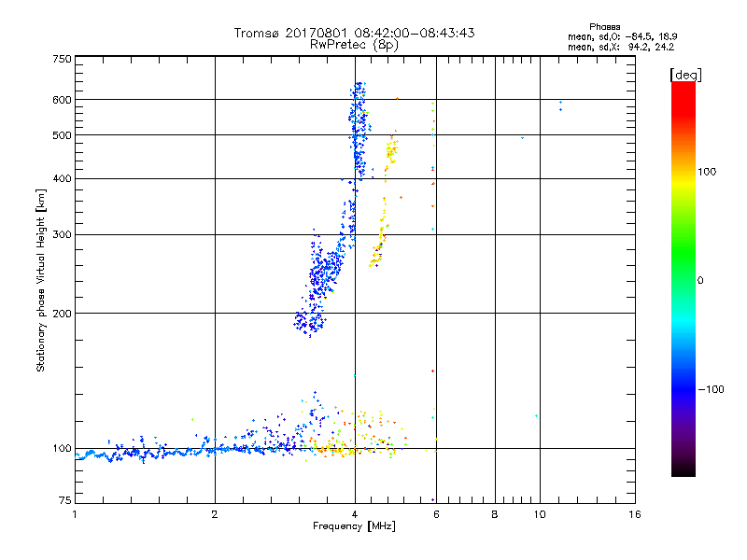Click the colorbar tick label "0"
747x560 pixels.
pos(700,281)
